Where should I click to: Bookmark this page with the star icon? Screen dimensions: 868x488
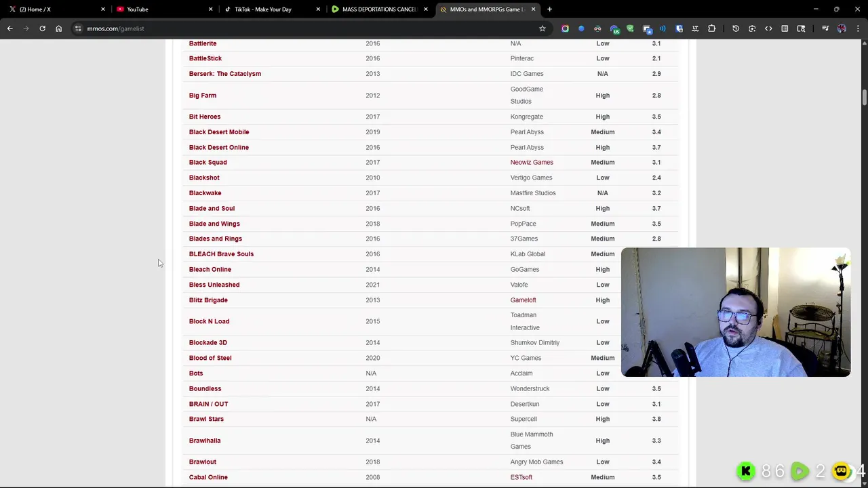point(542,28)
